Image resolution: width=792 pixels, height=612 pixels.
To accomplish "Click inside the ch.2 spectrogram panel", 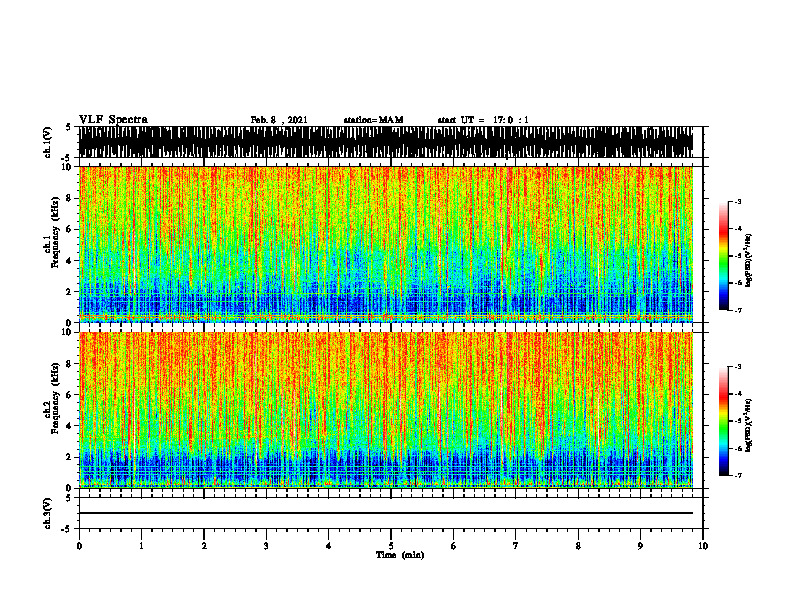I will pos(386,410).
